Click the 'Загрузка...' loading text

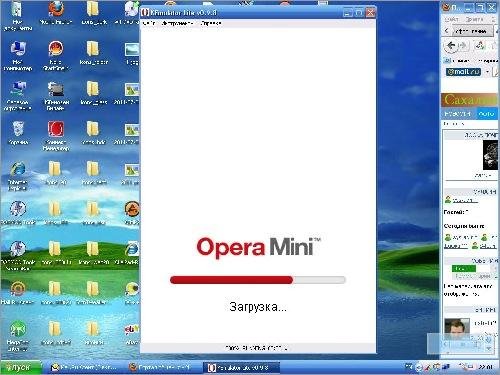[258, 307]
